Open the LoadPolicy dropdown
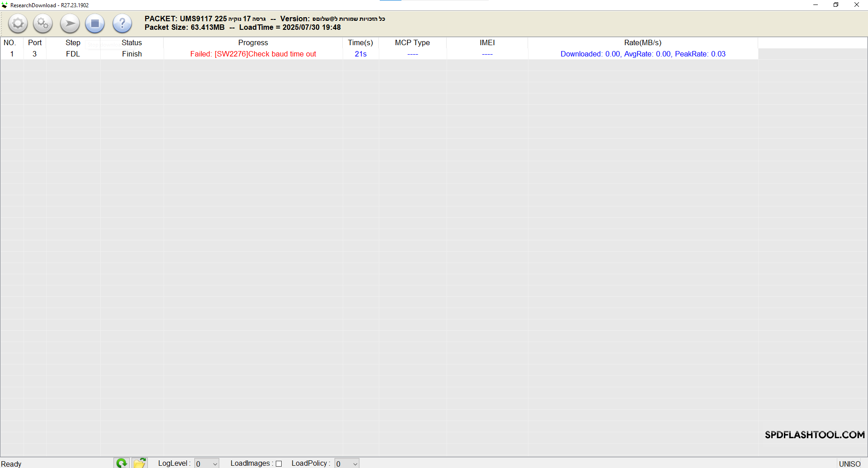This screenshot has width=868, height=468. point(347,463)
